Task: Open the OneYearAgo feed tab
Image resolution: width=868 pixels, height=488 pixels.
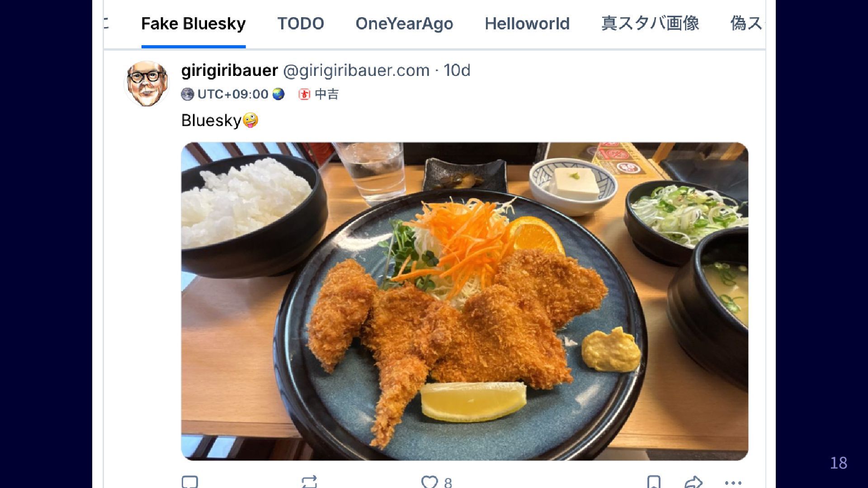Action: click(x=404, y=23)
